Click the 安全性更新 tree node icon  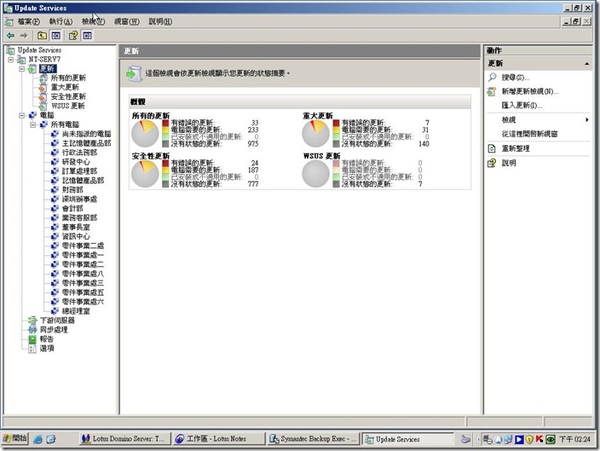point(43,96)
